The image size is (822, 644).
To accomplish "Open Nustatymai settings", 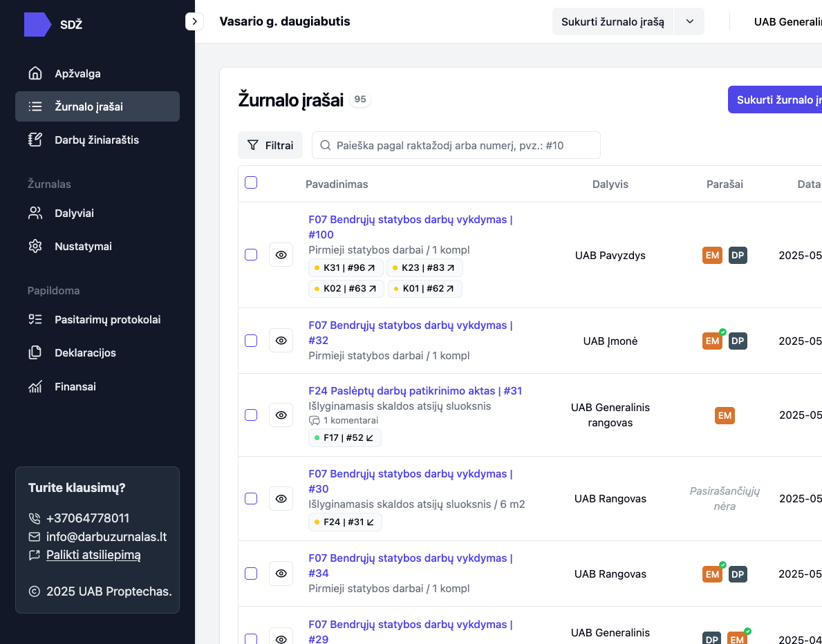I will (83, 247).
